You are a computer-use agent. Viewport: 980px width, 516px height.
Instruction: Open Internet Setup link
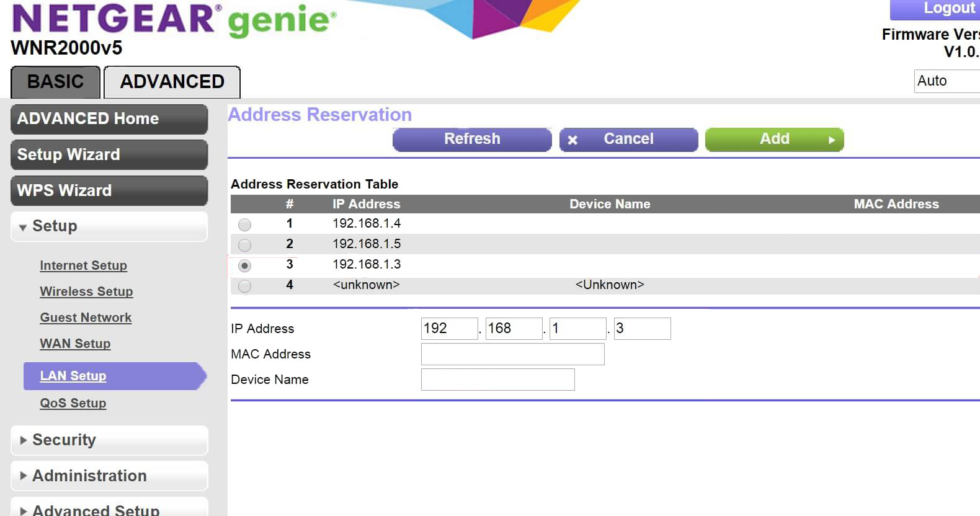pyautogui.click(x=83, y=265)
